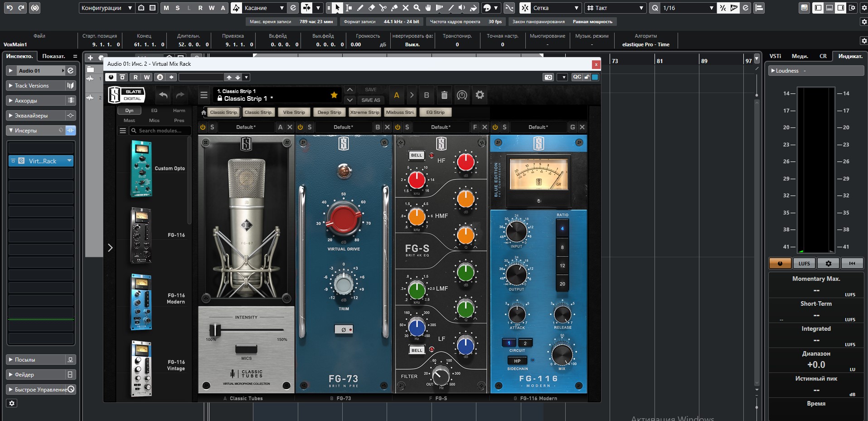This screenshot has height=421, width=868.
Task: Select the Draw pencil tool
Action: pos(360,8)
